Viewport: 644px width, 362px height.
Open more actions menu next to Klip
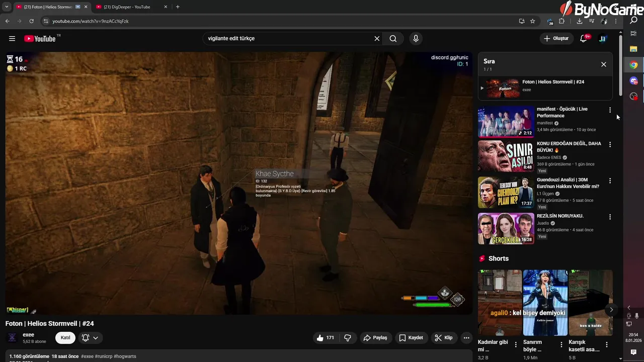click(466, 338)
